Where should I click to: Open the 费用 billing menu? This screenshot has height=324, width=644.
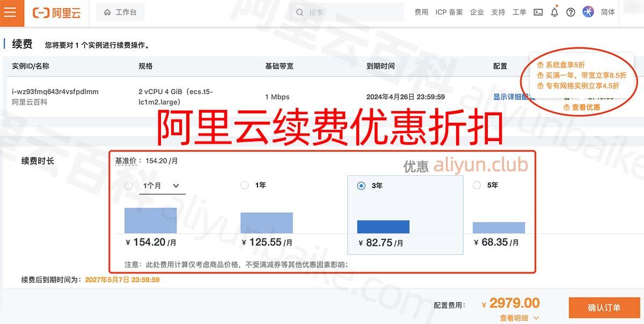421,12
